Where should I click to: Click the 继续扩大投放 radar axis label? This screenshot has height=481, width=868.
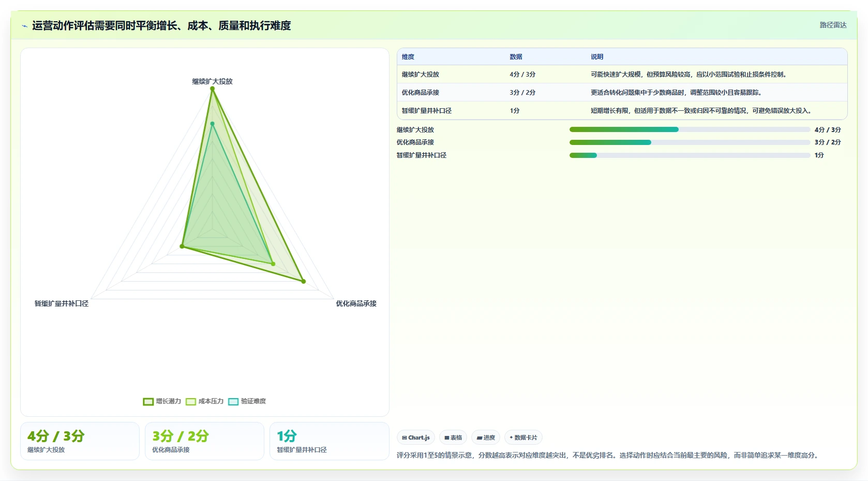coord(212,81)
